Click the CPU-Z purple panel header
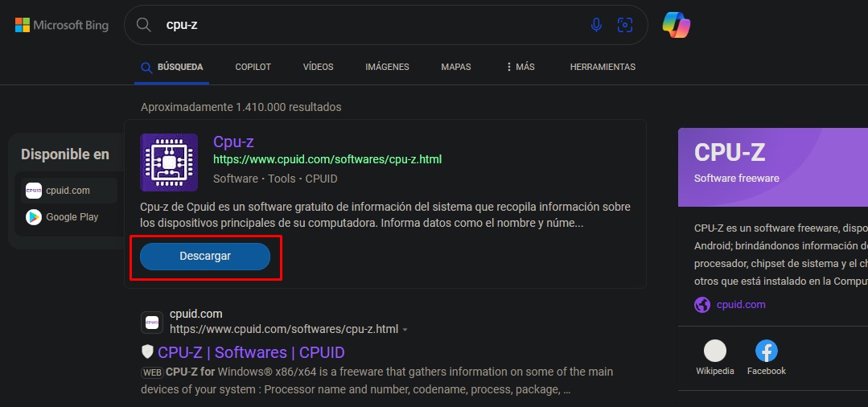 [773, 167]
